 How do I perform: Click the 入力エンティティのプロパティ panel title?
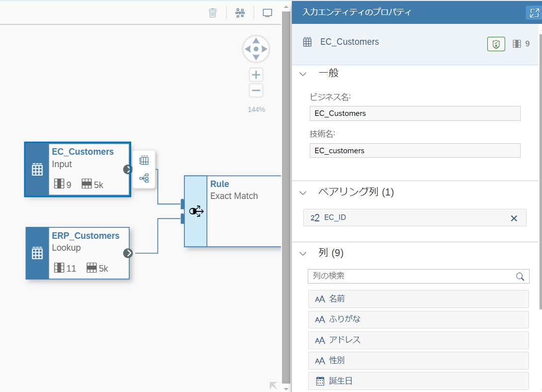point(357,12)
